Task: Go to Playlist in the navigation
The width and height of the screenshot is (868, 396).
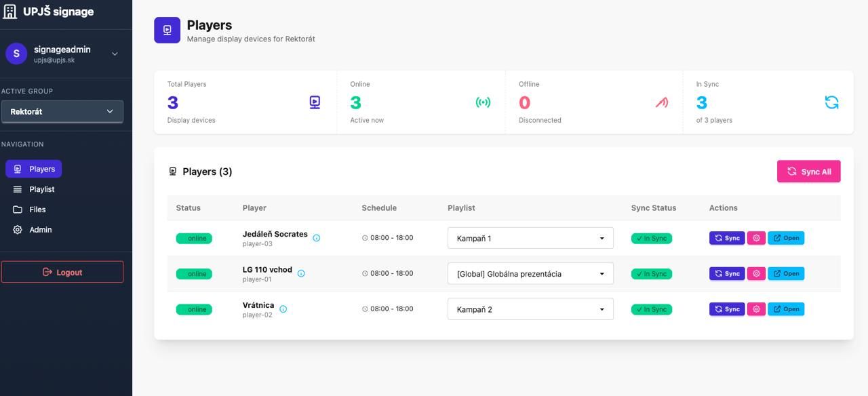Action: pyautogui.click(x=41, y=189)
